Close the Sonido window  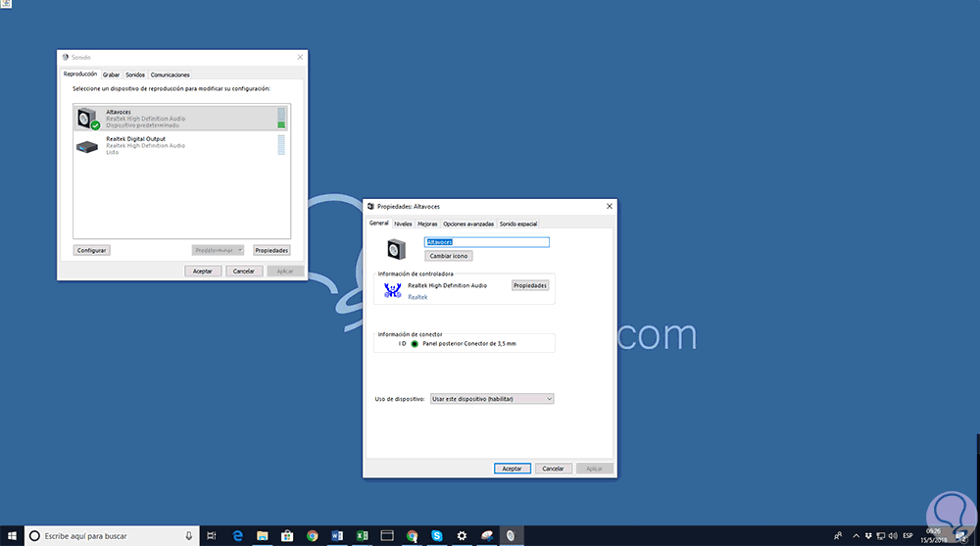pyautogui.click(x=300, y=57)
